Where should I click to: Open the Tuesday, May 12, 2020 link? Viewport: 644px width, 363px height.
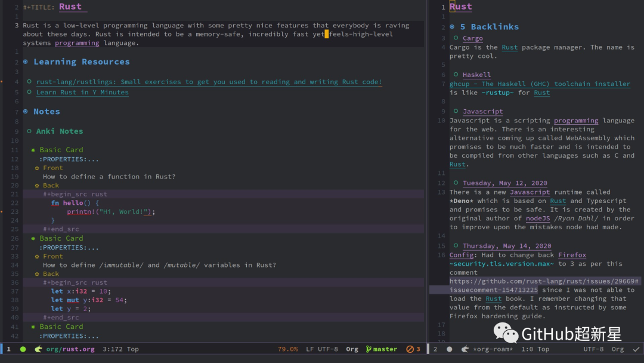505,183
